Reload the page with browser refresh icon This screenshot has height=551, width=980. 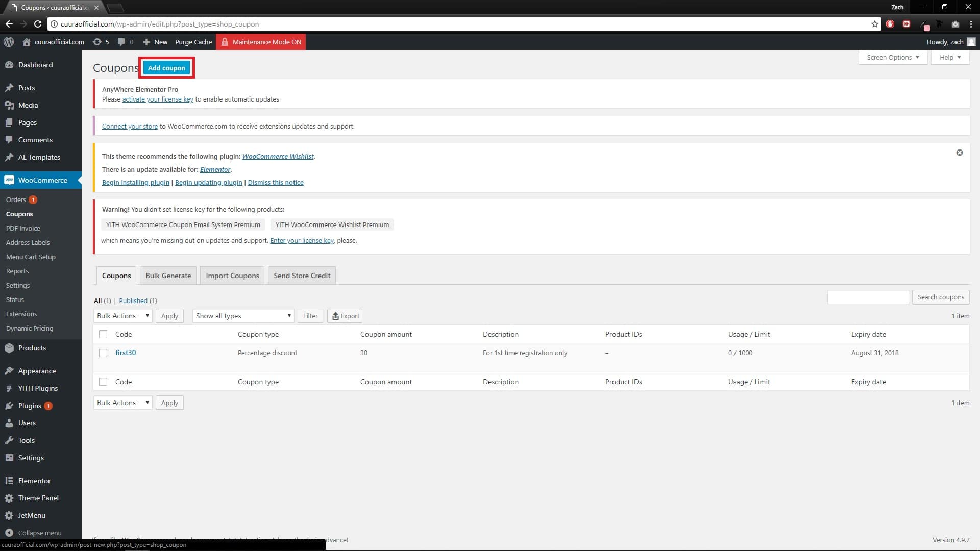[37, 24]
